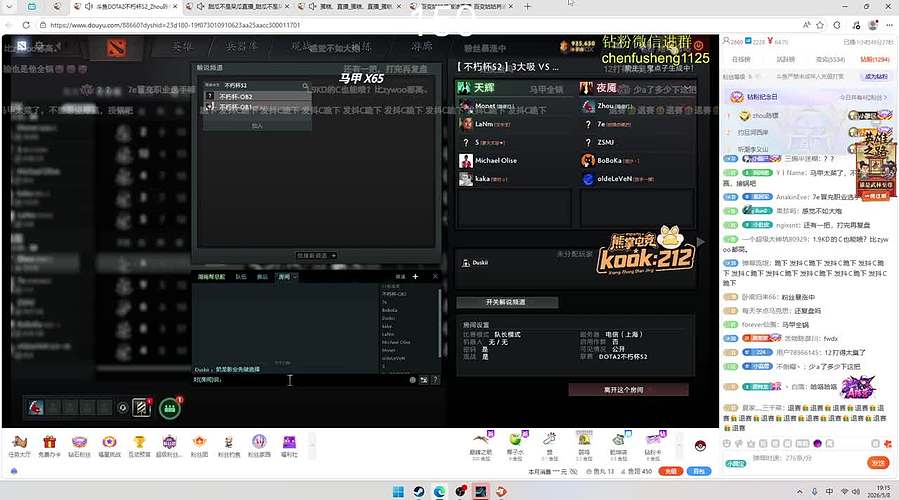Click player Monet in 天辉 team
The height and width of the screenshot is (500, 899).
pos(513,106)
